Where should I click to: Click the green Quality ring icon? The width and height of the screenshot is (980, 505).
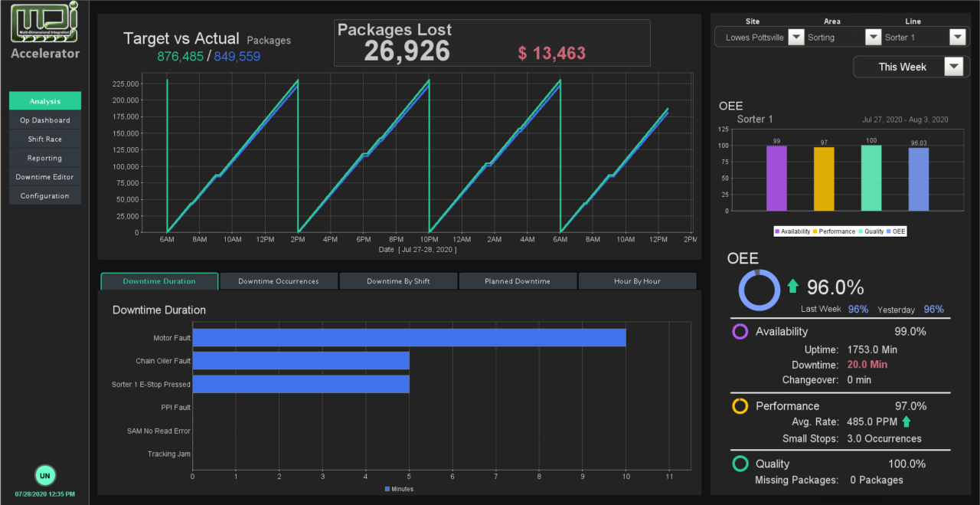coord(740,464)
